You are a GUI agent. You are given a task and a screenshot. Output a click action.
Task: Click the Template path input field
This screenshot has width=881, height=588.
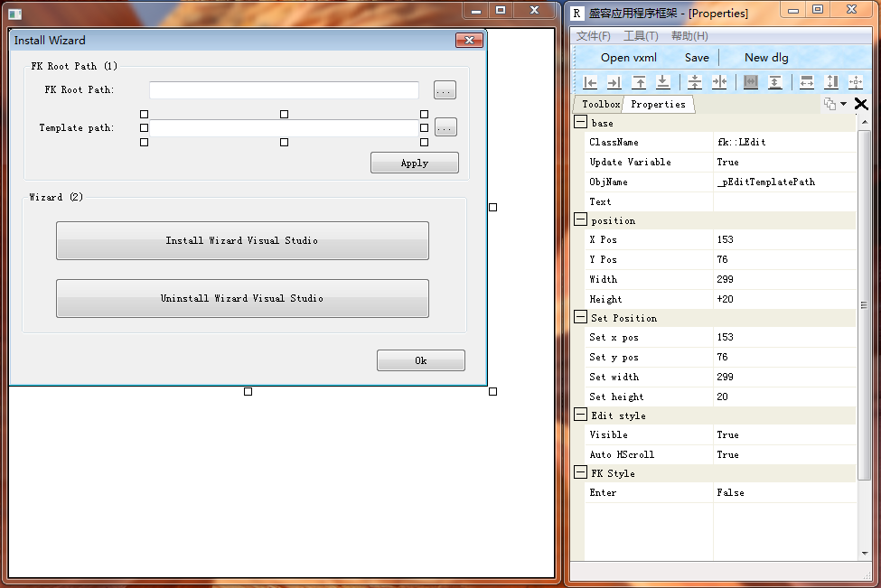pyautogui.click(x=284, y=128)
